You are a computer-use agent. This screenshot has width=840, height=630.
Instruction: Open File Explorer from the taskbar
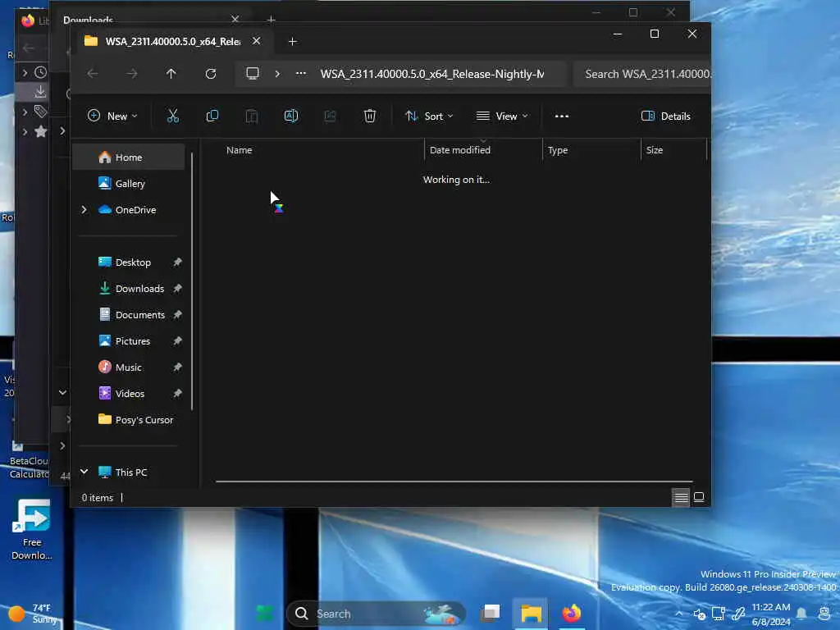click(x=531, y=613)
